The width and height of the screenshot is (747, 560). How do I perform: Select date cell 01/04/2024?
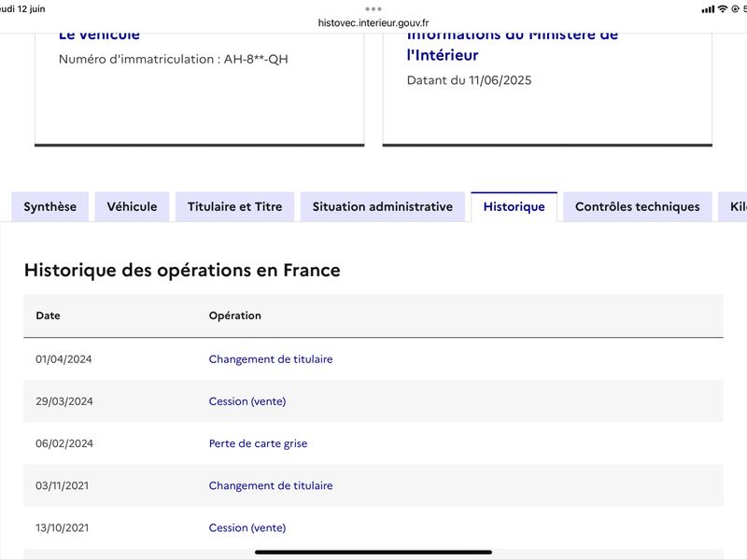[63, 359]
